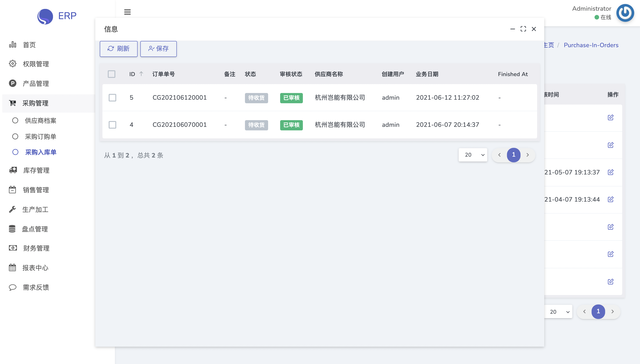Open 生产加工 wrench menu item
Viewport: 640px width, 364px height.
pos(35,210)
